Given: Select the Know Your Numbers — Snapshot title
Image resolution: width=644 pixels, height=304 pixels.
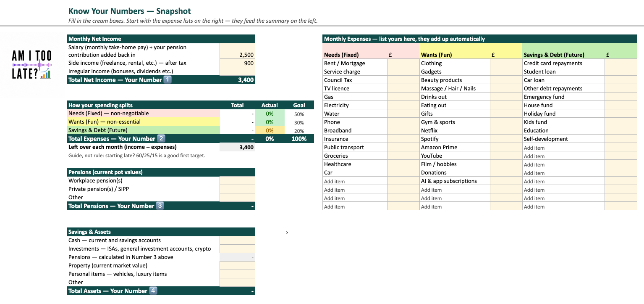Looking at the screenshot, I should (x=130, y=11).
